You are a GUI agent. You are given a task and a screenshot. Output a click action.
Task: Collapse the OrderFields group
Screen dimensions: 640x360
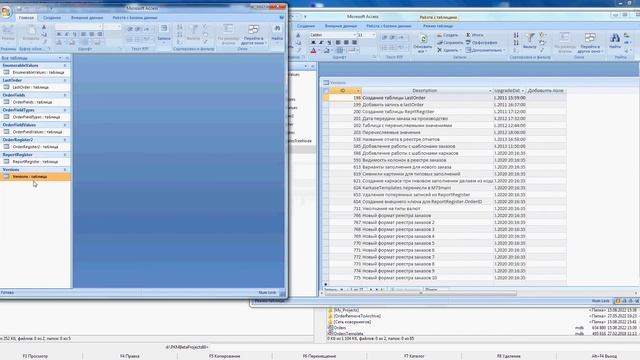tap(65, 95)
